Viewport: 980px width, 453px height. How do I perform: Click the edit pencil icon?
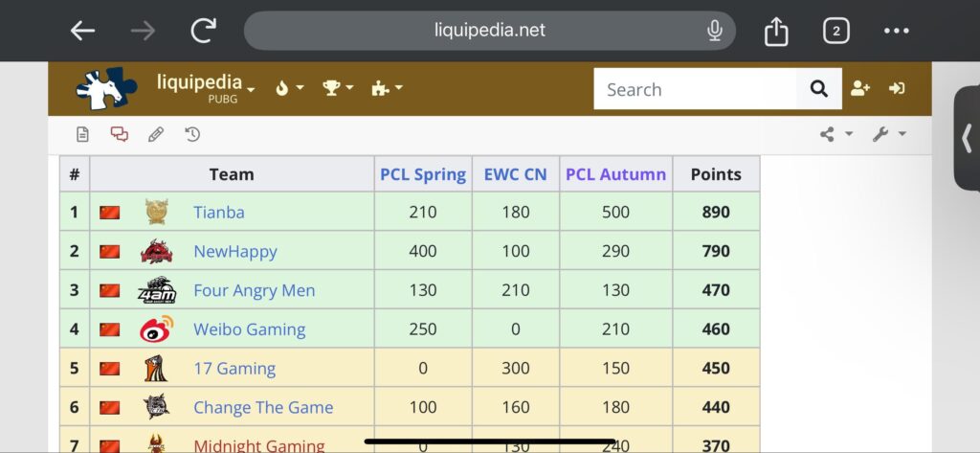click(156, 134)
